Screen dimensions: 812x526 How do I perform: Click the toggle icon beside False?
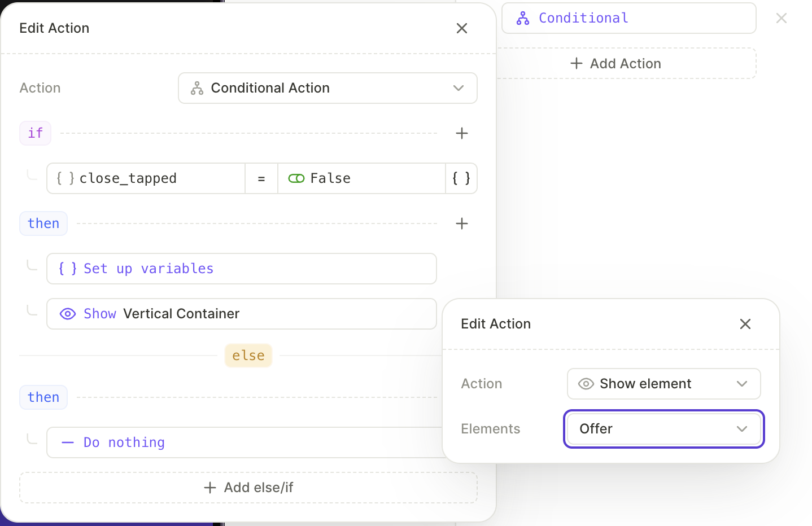pos(296,178)
